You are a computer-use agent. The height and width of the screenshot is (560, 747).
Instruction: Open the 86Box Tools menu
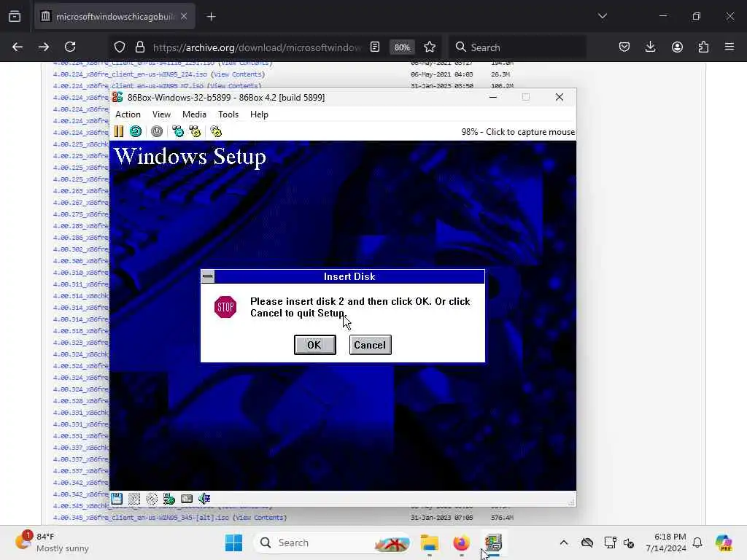228,114
